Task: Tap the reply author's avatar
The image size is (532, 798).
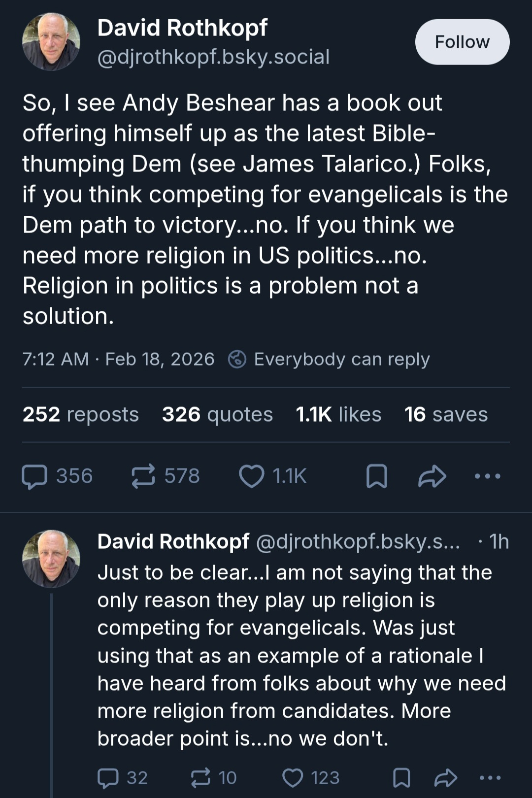Action: click(51, 559)
